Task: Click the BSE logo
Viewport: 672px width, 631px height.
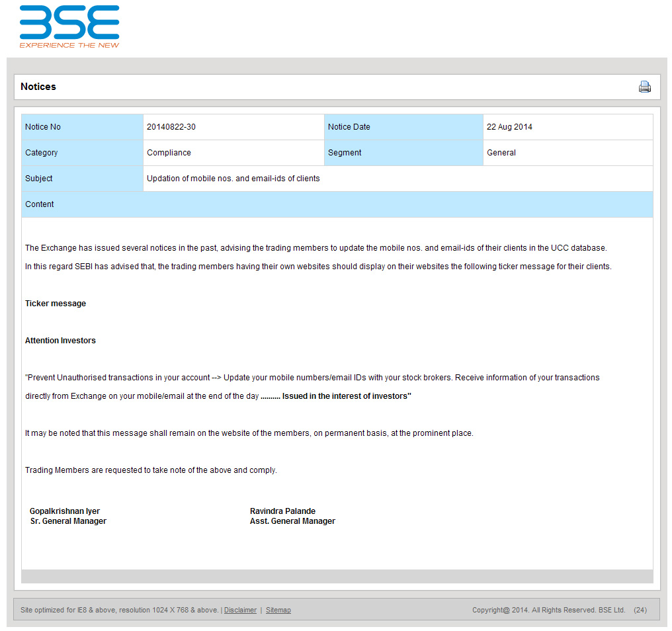Action: [x=69, y=26]
